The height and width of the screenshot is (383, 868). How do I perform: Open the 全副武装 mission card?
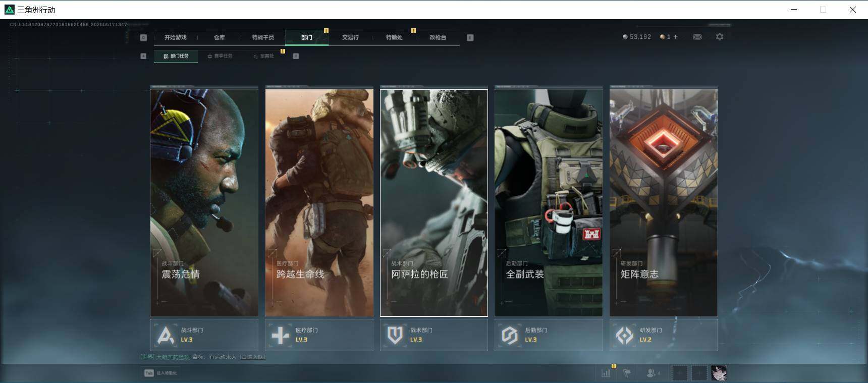click(549, 203)
